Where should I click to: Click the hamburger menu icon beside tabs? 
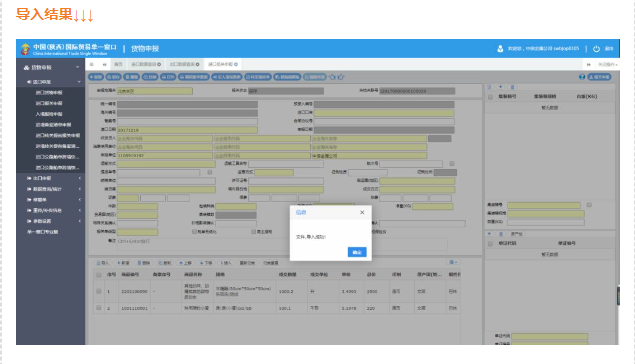pos(92,64)
